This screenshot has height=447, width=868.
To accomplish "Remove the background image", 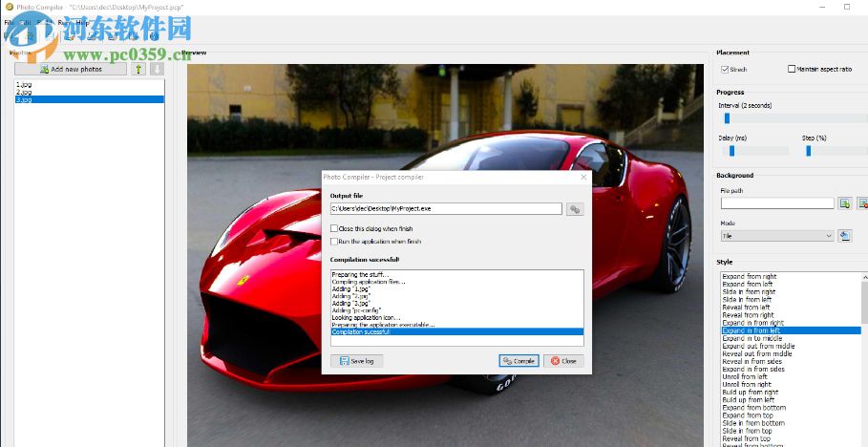I will click(x=862, y=203).
